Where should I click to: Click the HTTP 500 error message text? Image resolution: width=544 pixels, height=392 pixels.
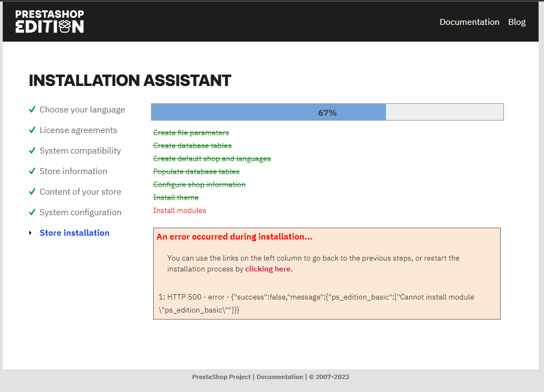tap(316, 303)
